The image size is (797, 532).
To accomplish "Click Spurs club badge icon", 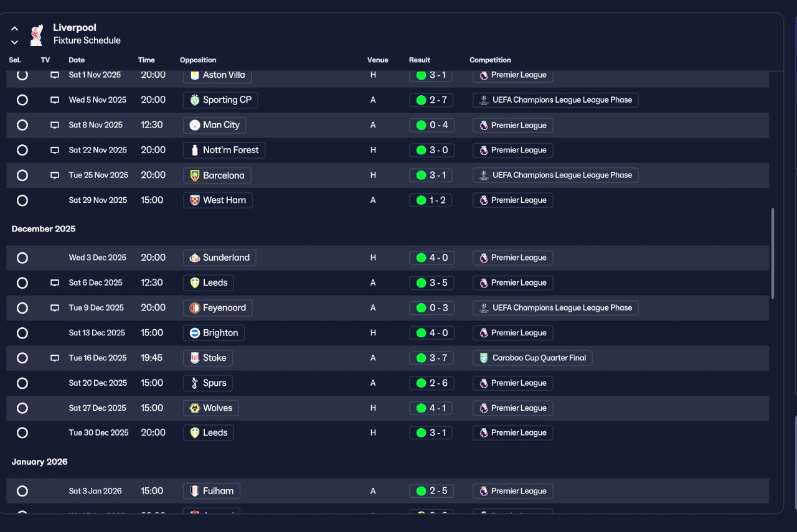I will 195,383.
